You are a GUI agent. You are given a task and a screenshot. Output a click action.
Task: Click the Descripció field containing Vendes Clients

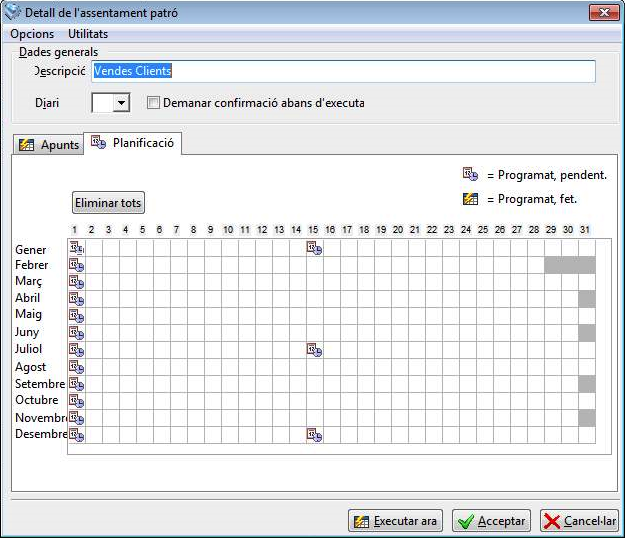point(344,71)
